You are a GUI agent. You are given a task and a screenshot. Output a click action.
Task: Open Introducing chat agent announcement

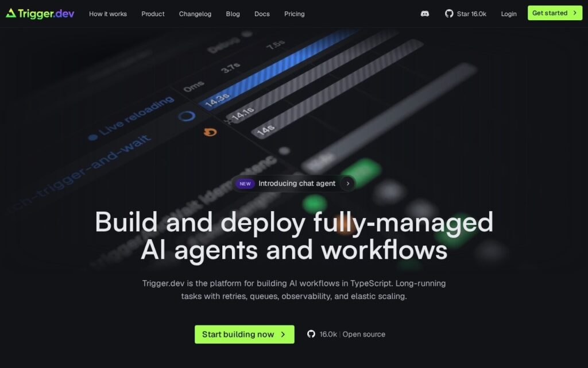pos(293,183)
